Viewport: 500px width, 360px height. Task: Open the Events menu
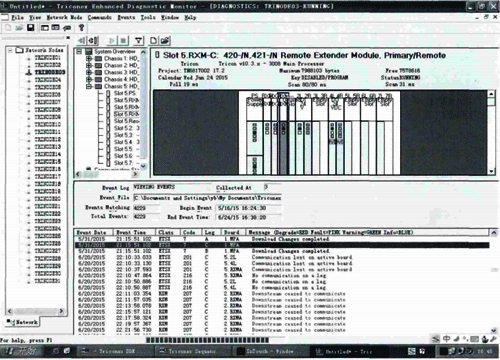pos(126,17)
